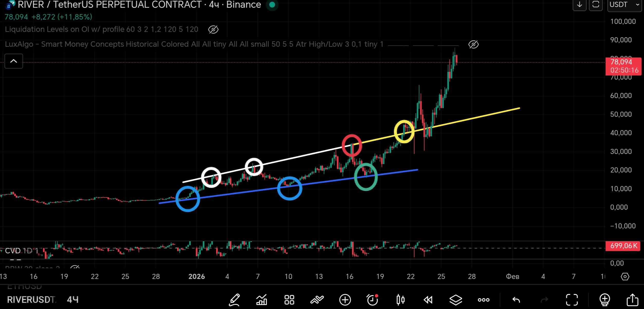Open the USDT currency dropdown

point(624,5)
